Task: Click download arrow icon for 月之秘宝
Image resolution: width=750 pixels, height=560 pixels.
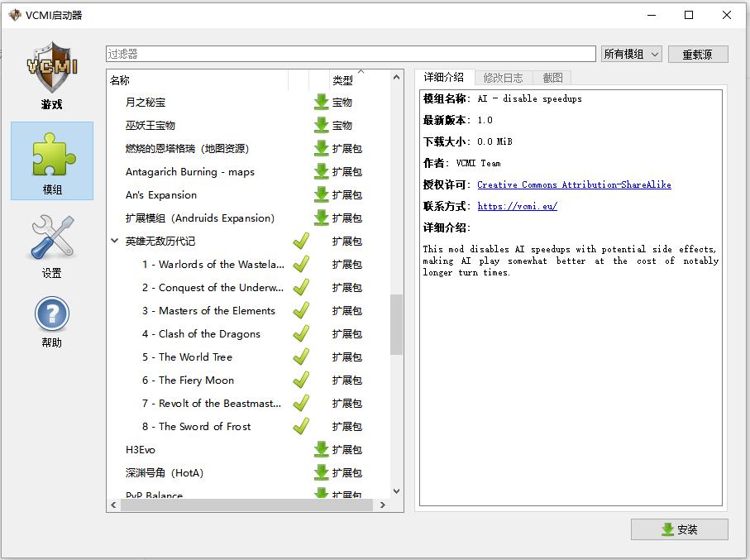Action: pyautogui.click(x=321, y=102)
